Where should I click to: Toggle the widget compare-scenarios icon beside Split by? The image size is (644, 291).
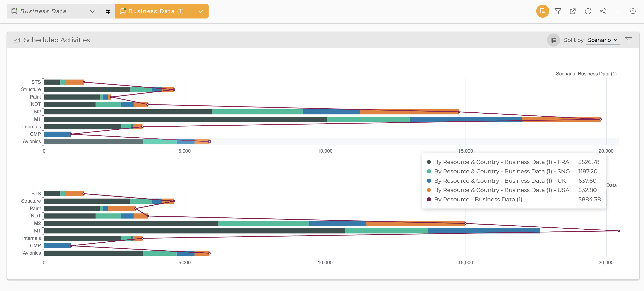553,40
